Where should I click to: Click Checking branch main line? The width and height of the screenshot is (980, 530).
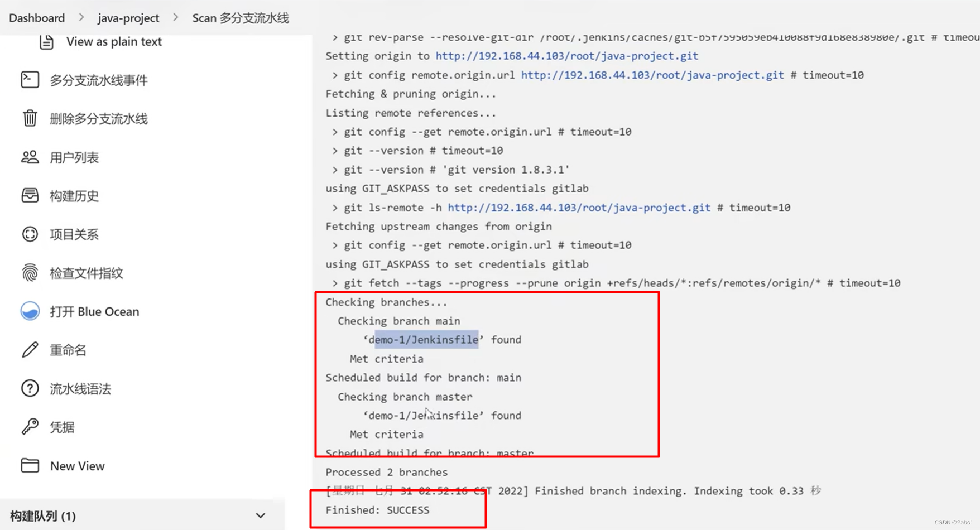click(399, 321)
